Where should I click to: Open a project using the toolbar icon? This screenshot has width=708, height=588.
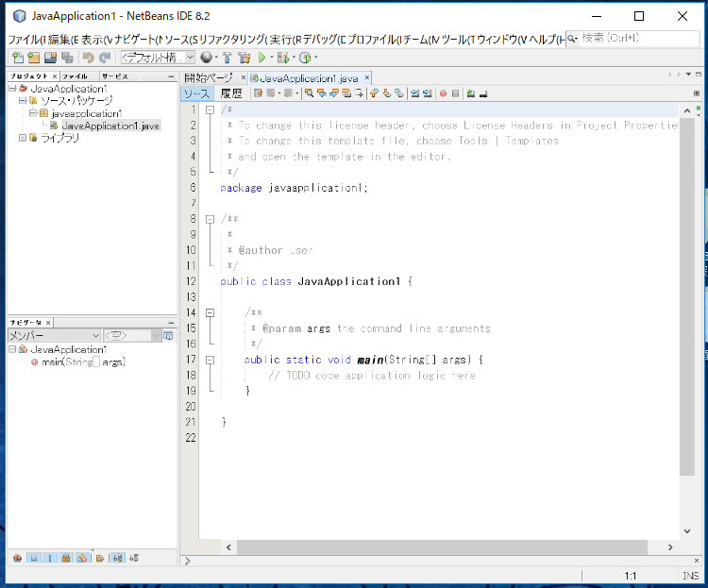[x=51, y=58]
